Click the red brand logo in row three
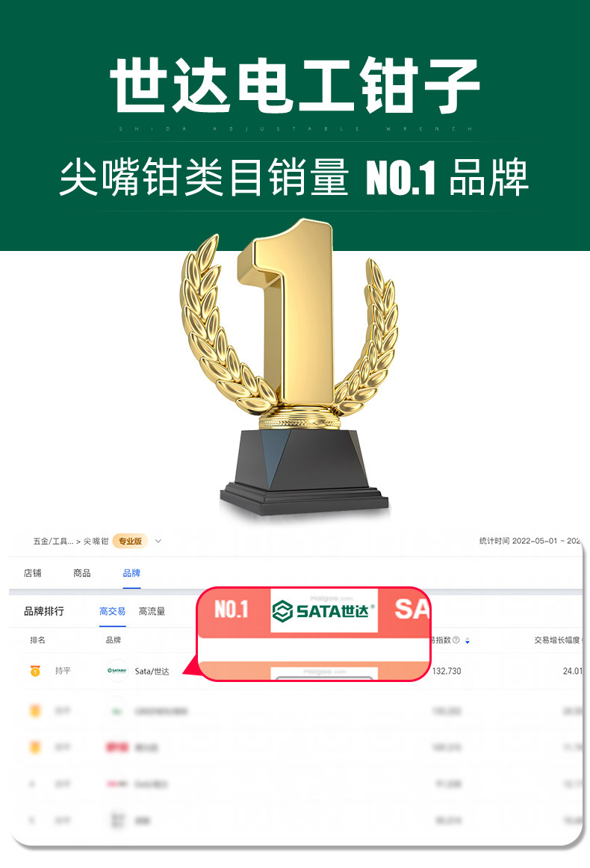This screenshot has height=868, width=590. point(117,747)
